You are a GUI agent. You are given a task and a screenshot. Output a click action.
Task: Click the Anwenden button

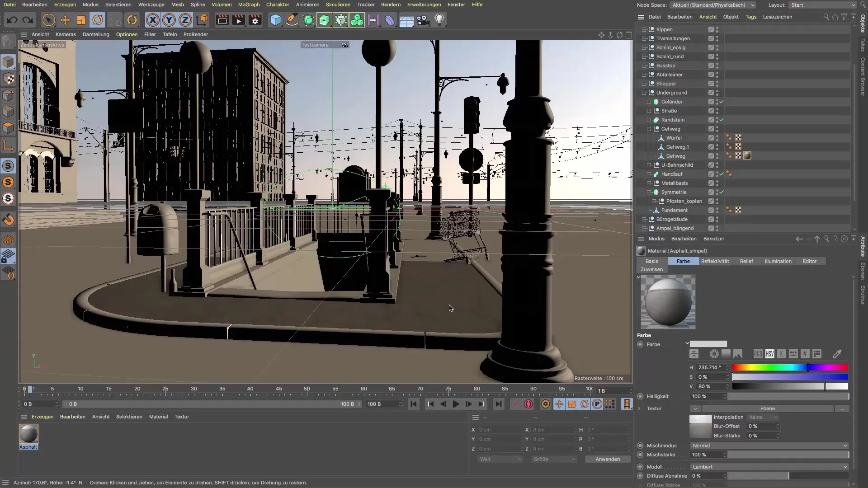click(x=607, y=459)
